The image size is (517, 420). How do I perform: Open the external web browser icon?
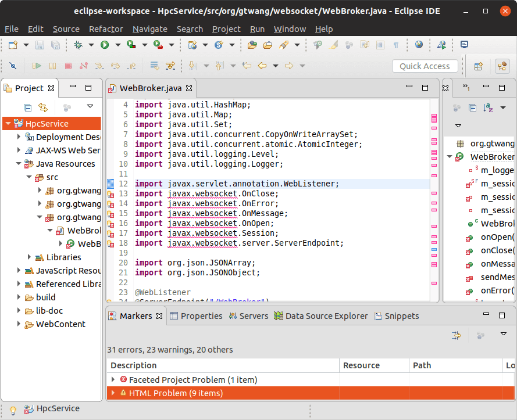point(418,45)
